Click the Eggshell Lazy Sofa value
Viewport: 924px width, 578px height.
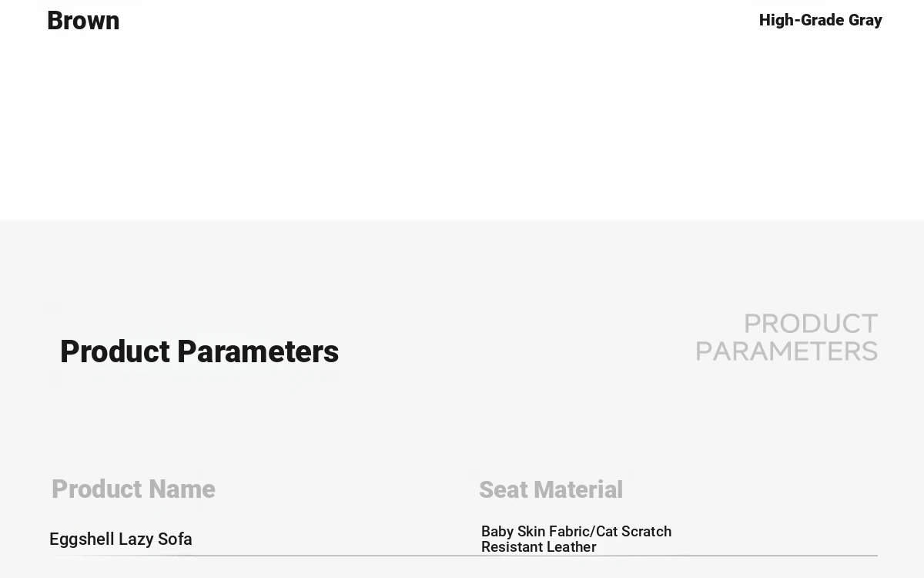tap(121, 539)
